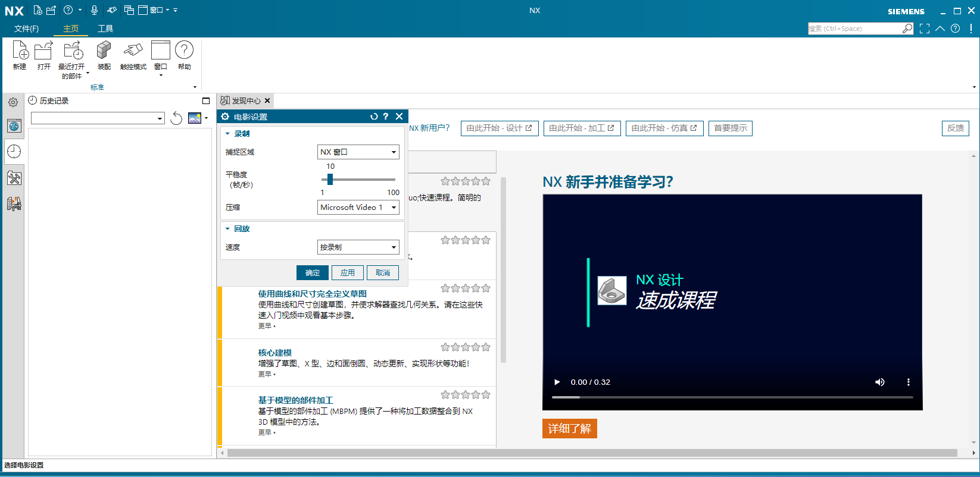Screen dimensions: 980x477
Task: Toggle full screen mode icon
Action: [925, 29]
